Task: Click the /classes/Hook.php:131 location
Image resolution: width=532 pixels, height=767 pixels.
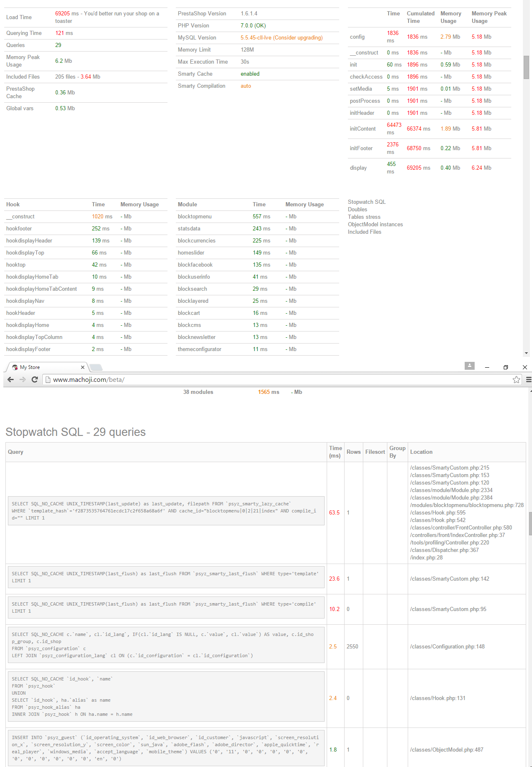Action: point(438,698)
